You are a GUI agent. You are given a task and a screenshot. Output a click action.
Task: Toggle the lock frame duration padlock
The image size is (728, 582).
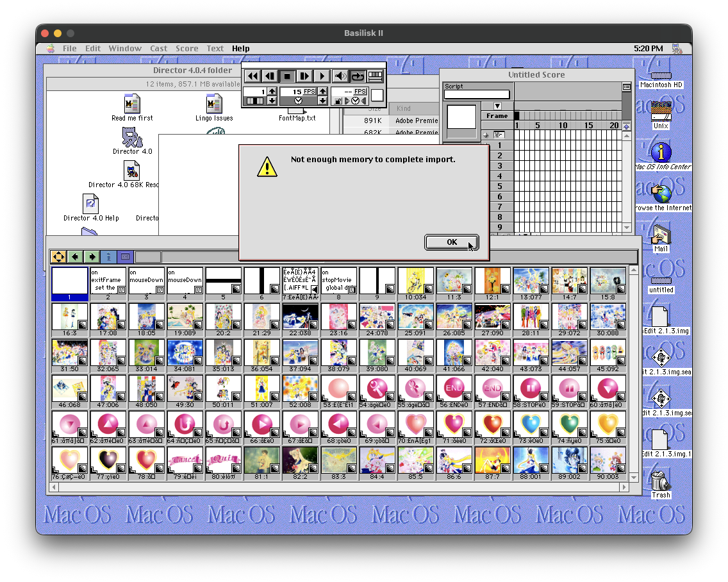pos(338,101)
